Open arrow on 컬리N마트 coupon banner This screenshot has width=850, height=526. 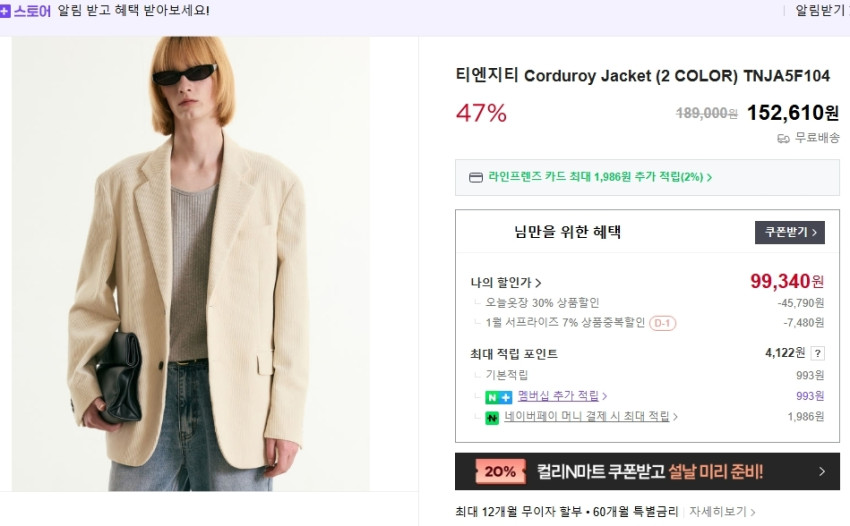pyautogui.click(x=822, y=471)
